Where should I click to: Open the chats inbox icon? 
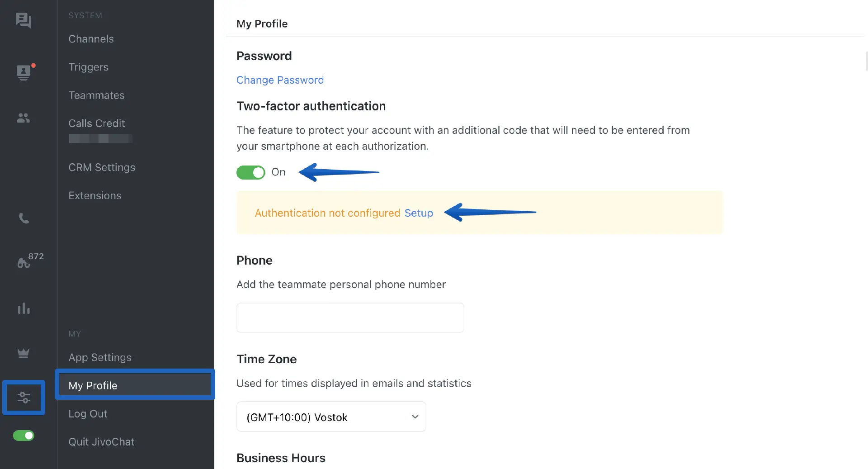[24, 20]
